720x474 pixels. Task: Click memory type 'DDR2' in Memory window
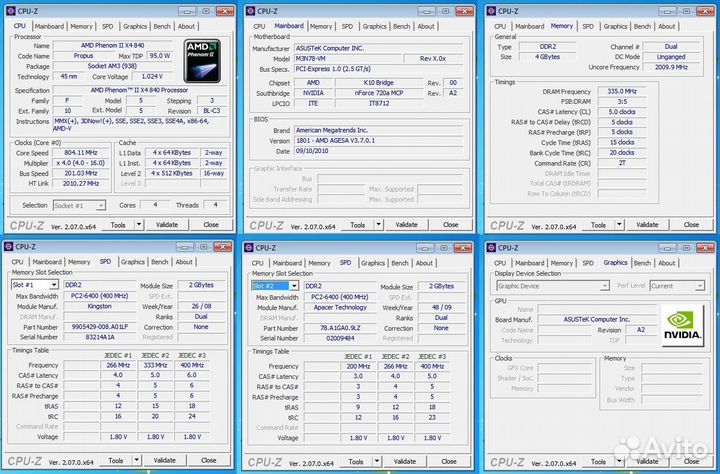[x=547, y=46]
